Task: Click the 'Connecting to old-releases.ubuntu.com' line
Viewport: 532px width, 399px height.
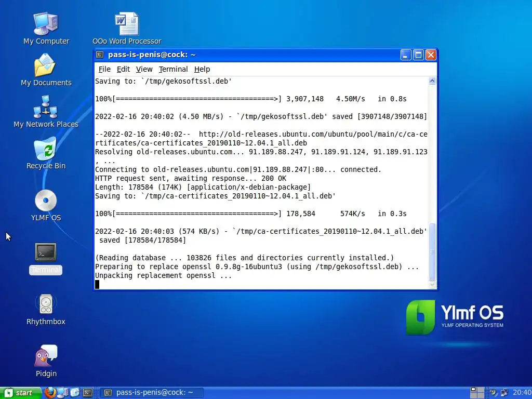Action: point(238,170)
